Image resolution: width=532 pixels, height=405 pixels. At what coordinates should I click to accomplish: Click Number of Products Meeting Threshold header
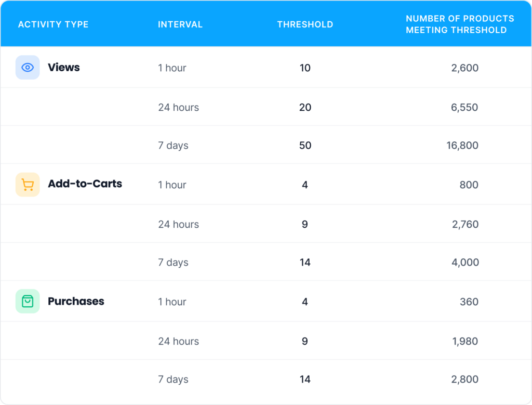[460, 24]
